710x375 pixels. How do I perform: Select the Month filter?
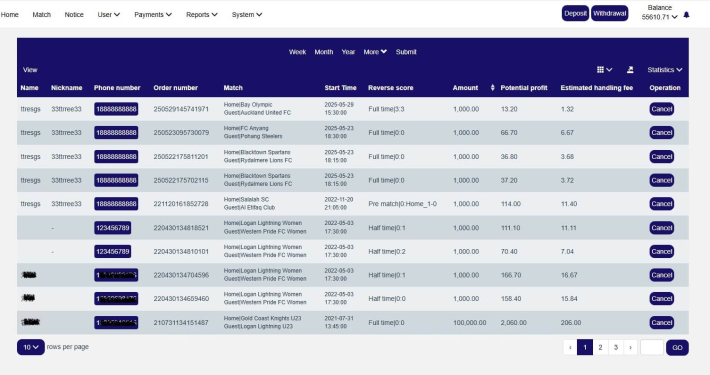(324, 52)
